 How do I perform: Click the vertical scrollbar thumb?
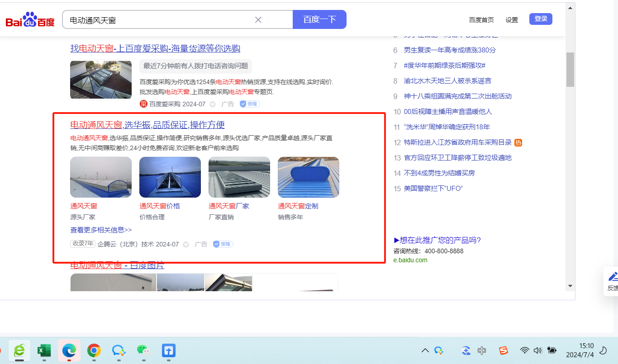570,69
